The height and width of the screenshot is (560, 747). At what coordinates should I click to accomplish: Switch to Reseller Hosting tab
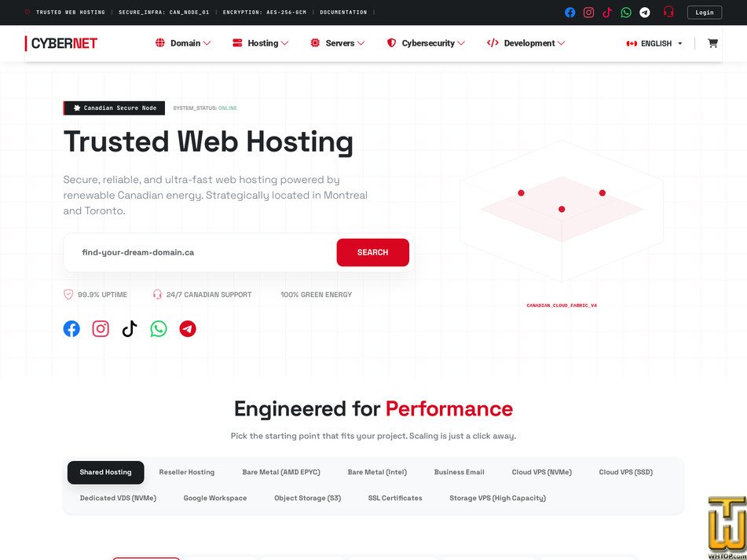(x=187, y=472)
